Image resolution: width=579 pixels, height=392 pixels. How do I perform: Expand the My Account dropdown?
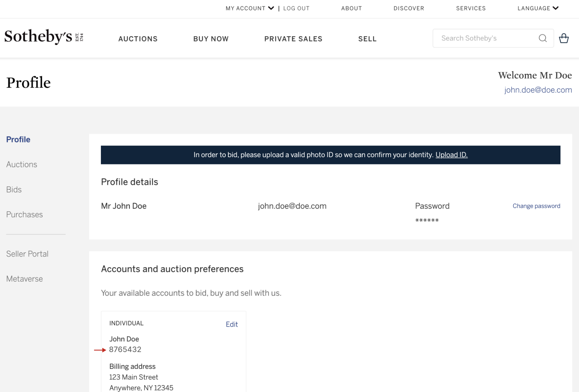(x=249, y=8)
